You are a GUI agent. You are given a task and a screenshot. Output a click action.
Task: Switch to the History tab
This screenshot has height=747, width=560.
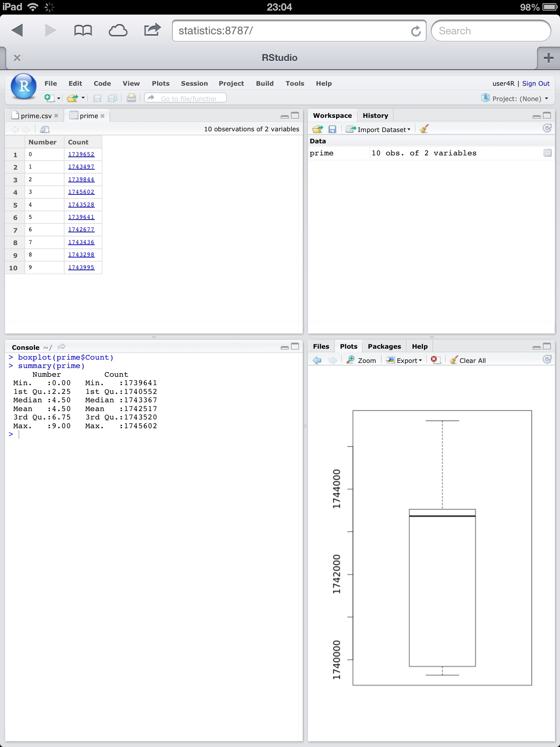(x=375, y=116)
